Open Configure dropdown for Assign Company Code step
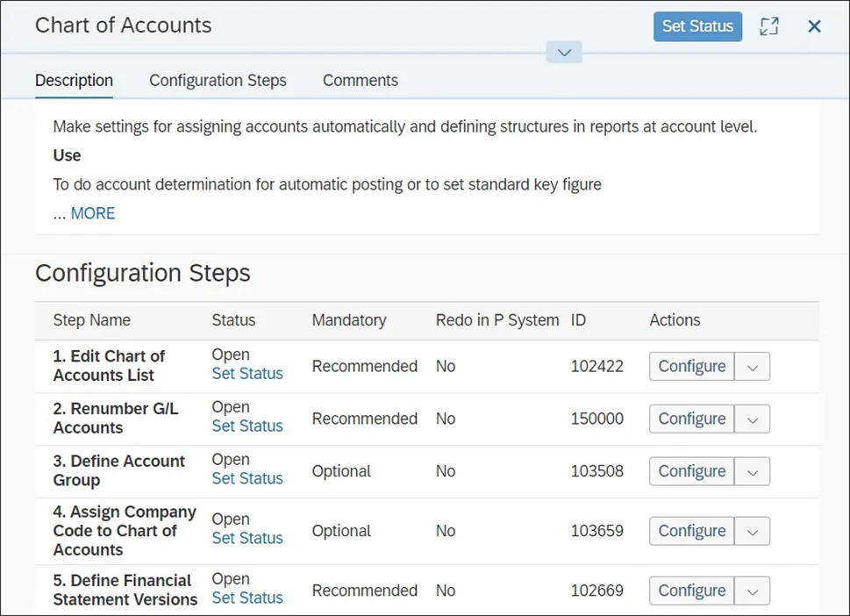 (753, 532)
